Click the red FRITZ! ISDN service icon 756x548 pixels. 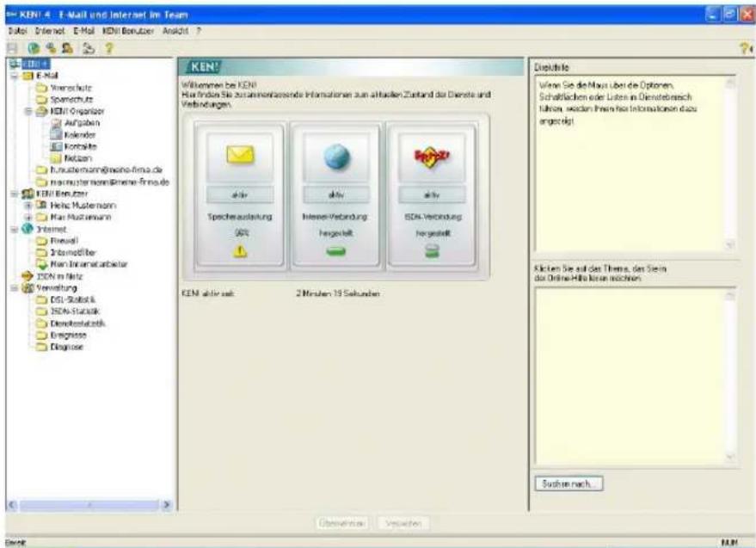[432, 157]
